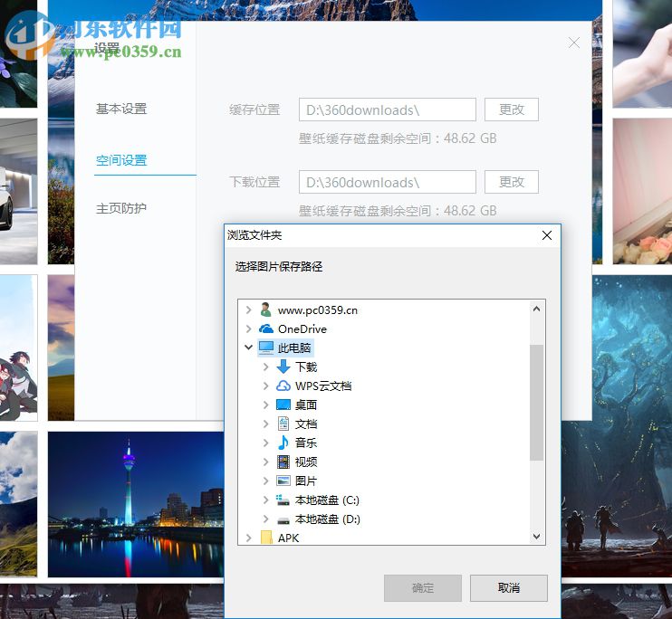Viewport: 672px width, 619px height.
Task: Select the APK tree label
Action: point(288,538)
